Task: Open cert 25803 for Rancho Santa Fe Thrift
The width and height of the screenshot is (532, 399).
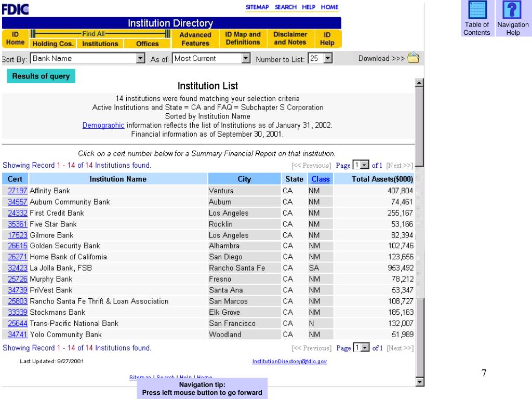Action: point(17,301)
